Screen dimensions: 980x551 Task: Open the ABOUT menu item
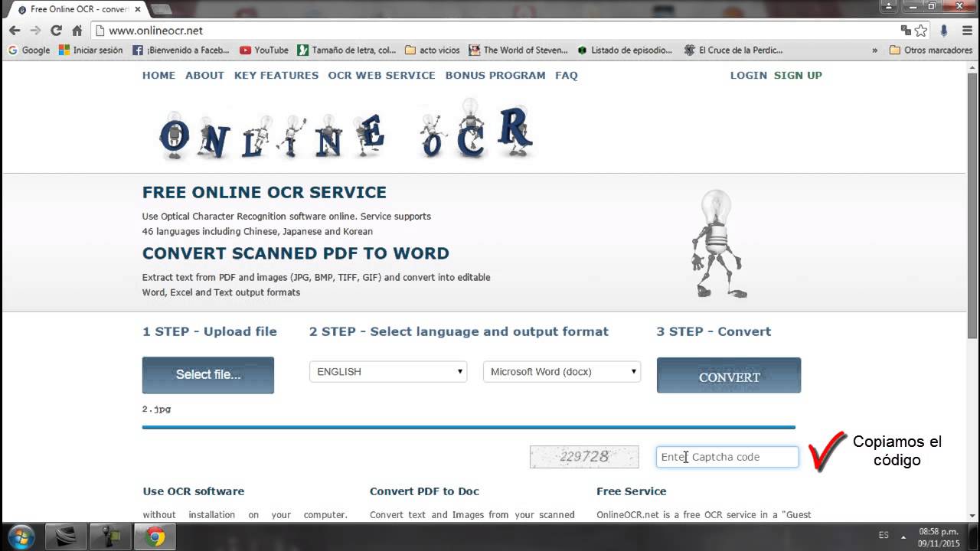point(204,75)
